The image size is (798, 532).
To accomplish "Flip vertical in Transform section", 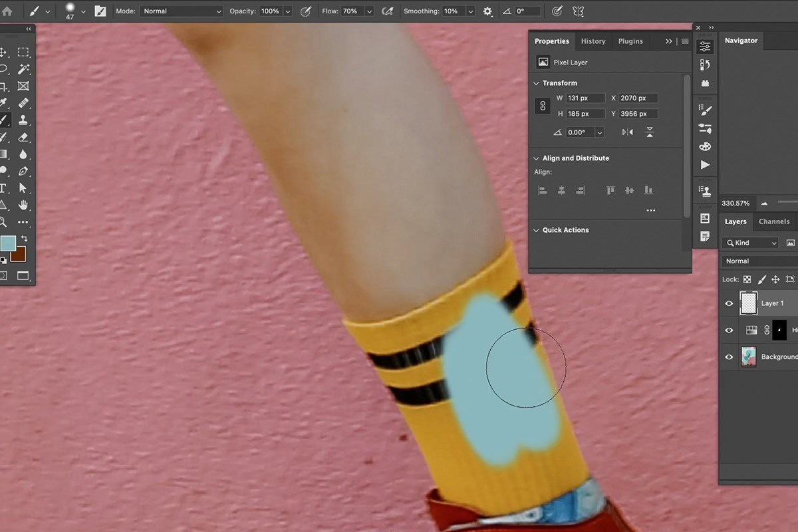I will click(650, 132).
